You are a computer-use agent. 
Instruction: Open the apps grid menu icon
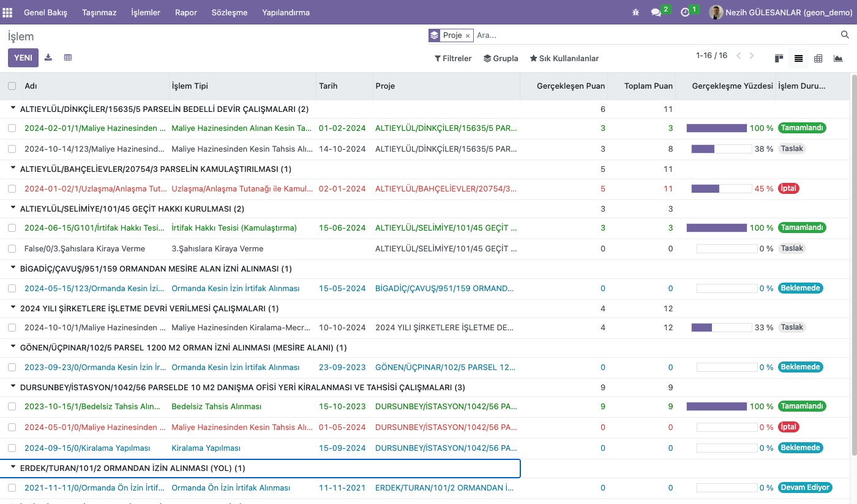pos(7,12)
